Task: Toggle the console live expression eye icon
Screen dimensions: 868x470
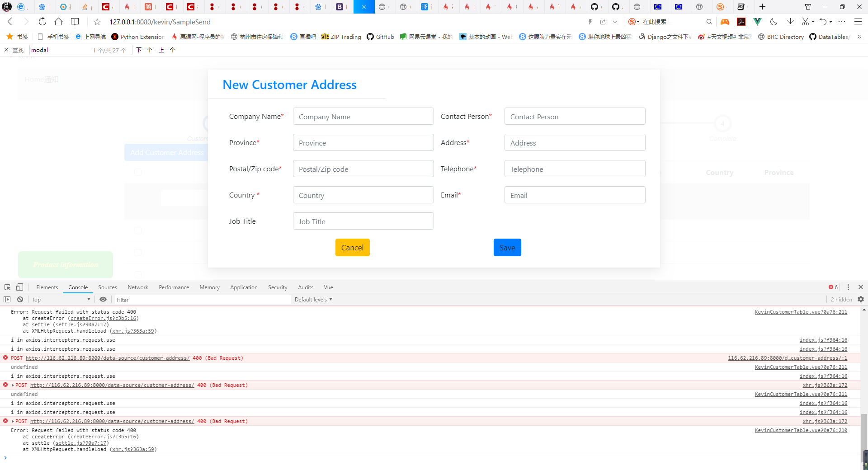Action: point(103,299)
